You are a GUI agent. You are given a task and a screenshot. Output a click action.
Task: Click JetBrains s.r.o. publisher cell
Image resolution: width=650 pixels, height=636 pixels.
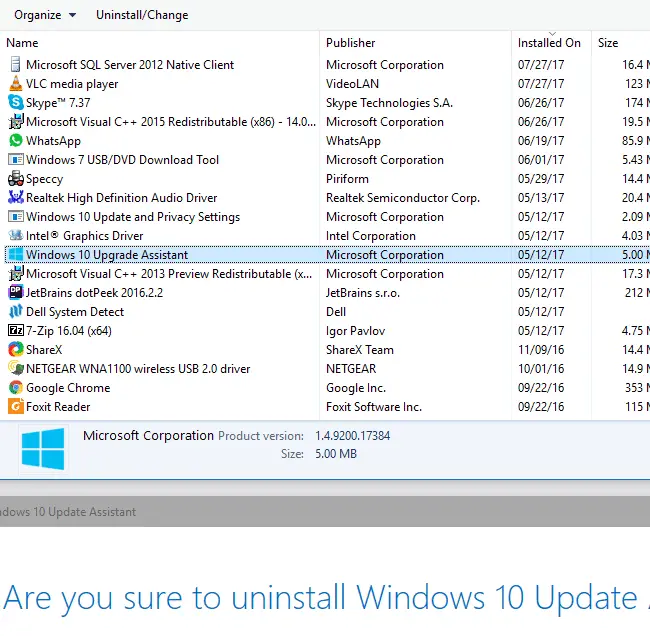[363, 293]
